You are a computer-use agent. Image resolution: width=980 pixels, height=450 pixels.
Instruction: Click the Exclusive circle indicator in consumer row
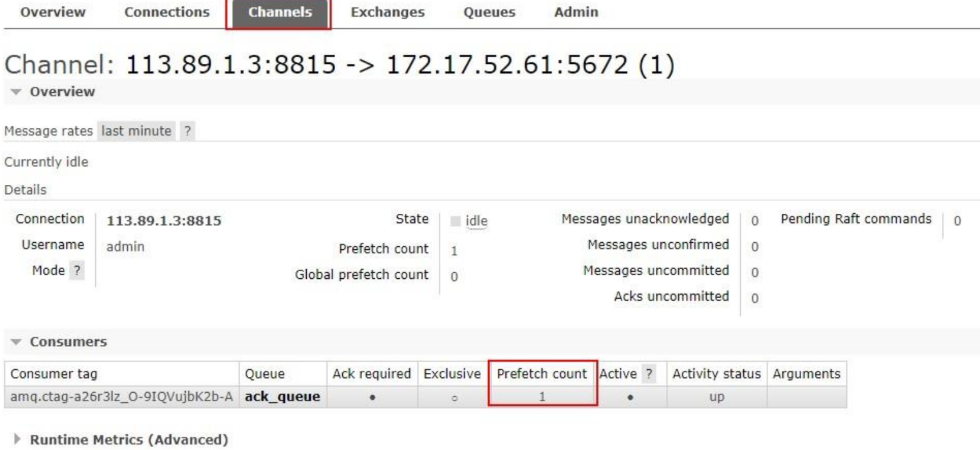click(454, 398)
